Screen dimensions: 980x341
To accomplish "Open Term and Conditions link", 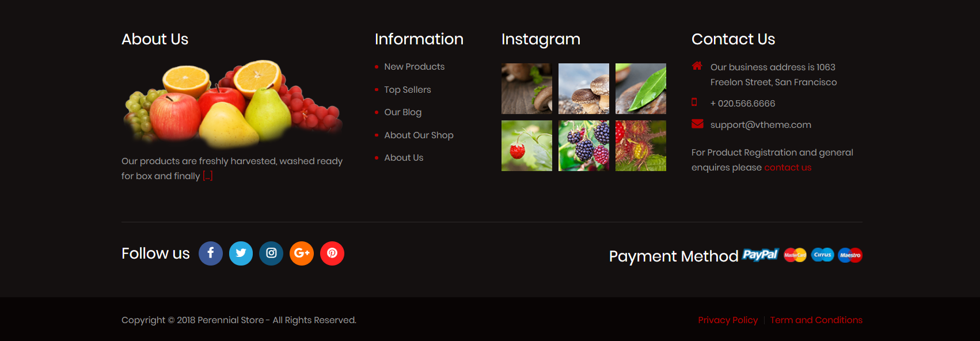I will tap(816, 320).
